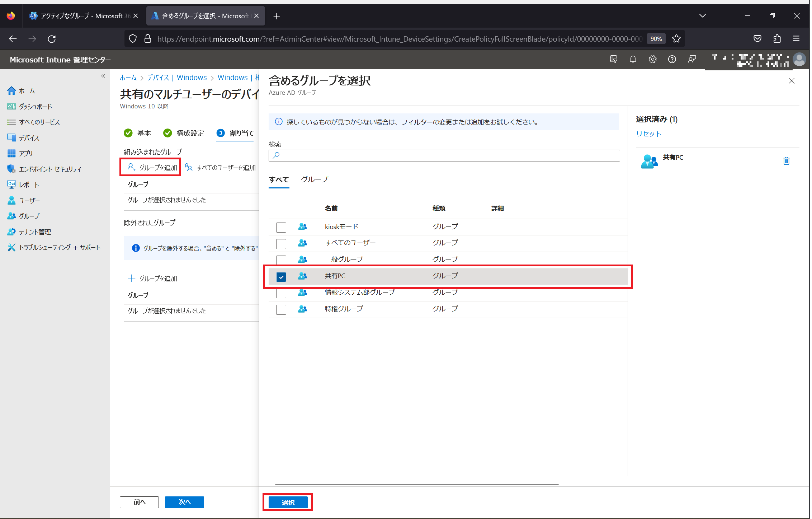Open Users (ユーザー) in sidebar

tap(24, 201)
